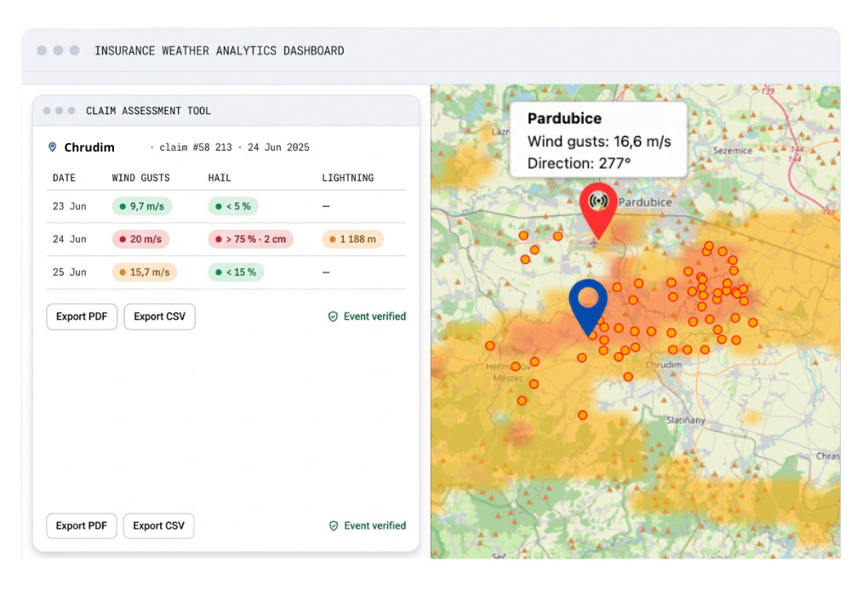Click the upper Event verified shield icon

coord(333,317)
